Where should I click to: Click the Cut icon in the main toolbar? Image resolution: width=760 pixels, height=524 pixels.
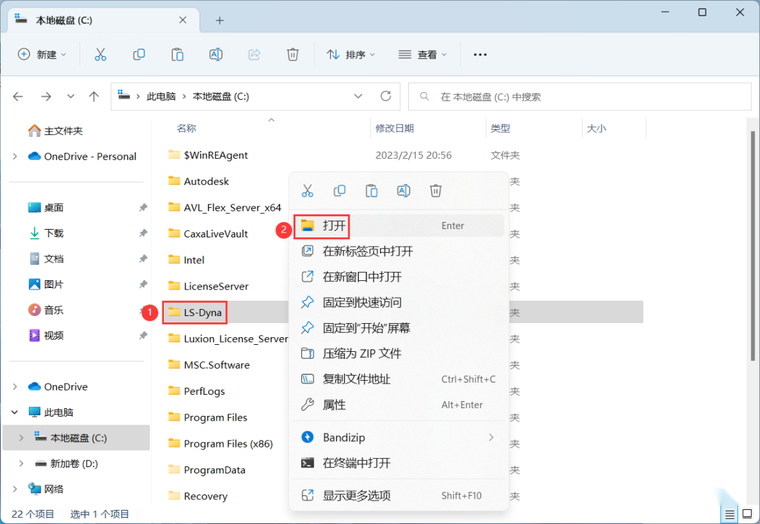click(100, 54)
